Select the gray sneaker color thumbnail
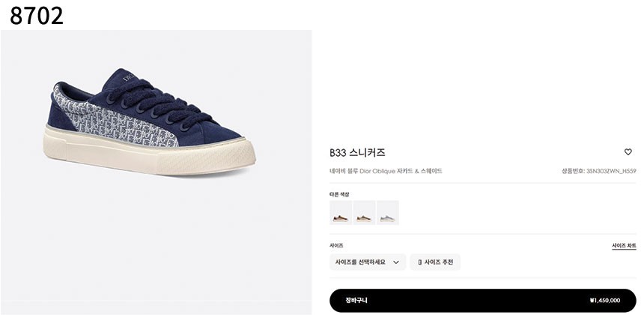This screenshot has height=315, width=644. 387,212
